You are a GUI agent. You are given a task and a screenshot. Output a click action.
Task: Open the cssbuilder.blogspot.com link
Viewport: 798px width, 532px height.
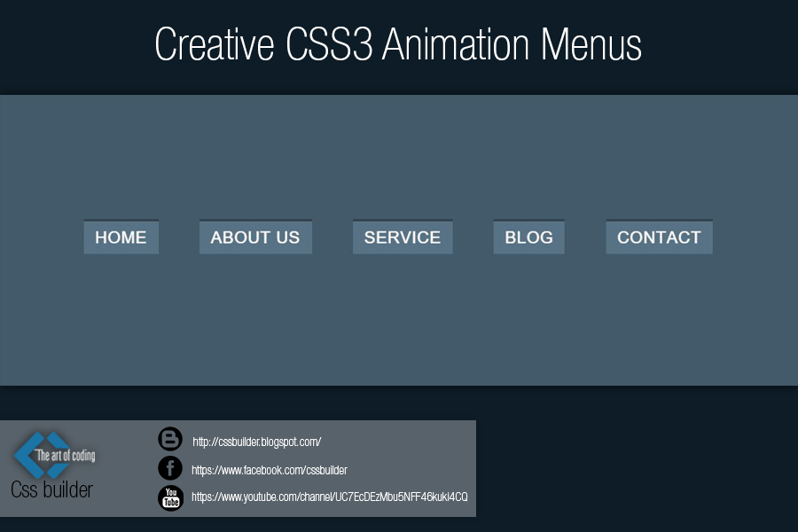[x=256, y=441]
